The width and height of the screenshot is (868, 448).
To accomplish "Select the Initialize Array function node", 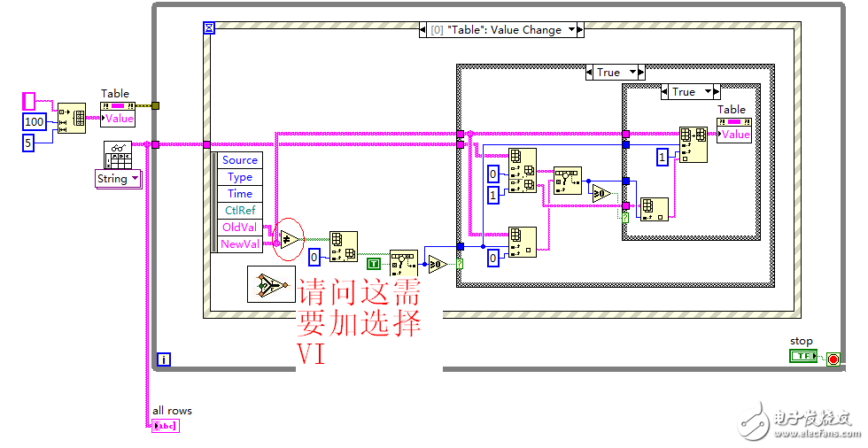I will pyautogui.click(x=72, y=118).
